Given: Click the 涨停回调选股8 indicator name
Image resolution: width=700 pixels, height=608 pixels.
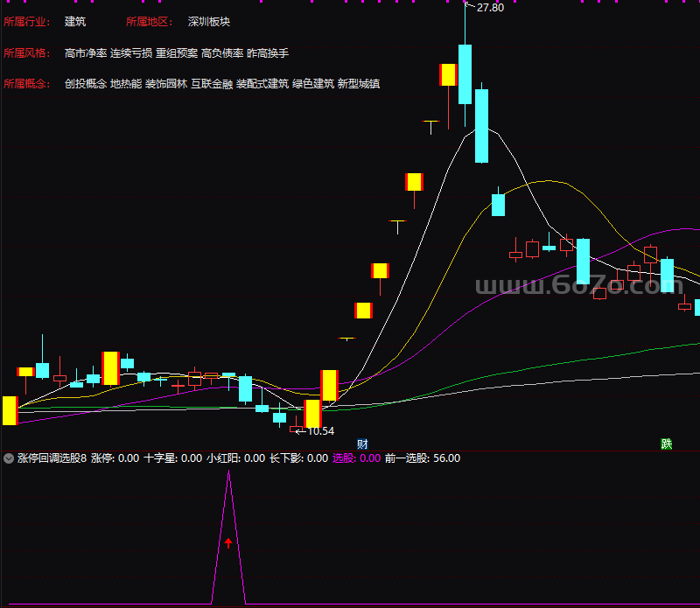Looking at the screenshot, I should click(x=52, y=458).
